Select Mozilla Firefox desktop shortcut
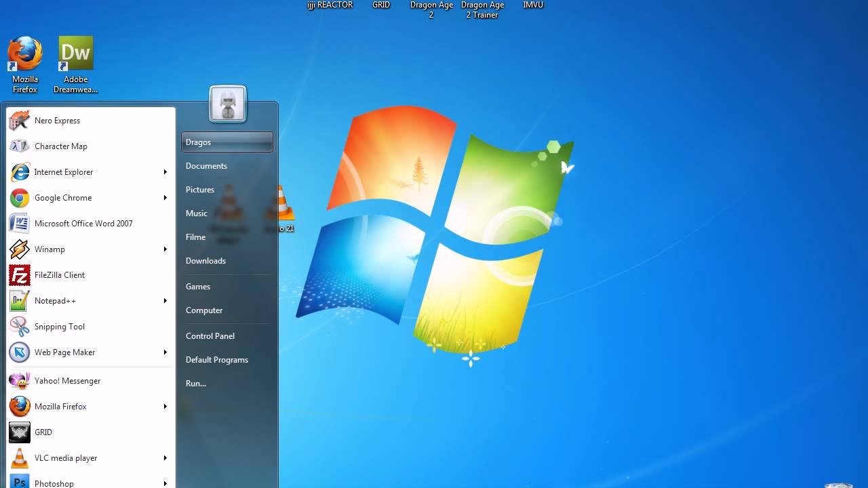 (25, 65)
